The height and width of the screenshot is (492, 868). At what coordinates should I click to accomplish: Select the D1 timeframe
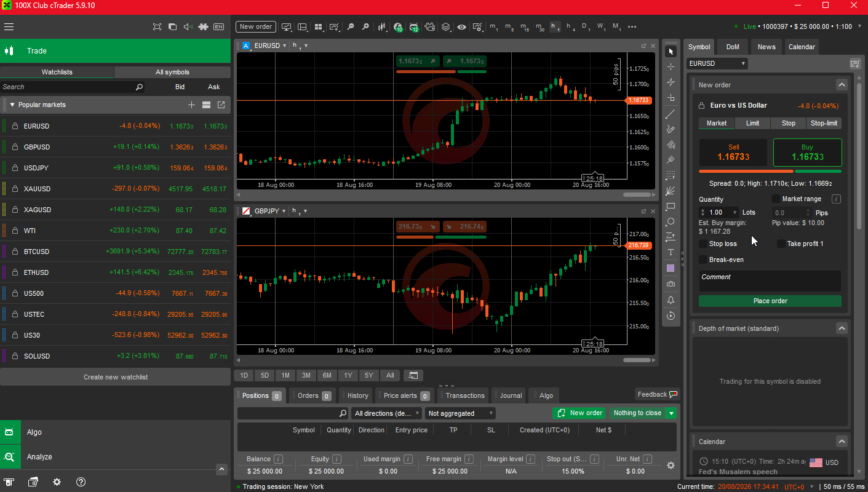(586, 27)
